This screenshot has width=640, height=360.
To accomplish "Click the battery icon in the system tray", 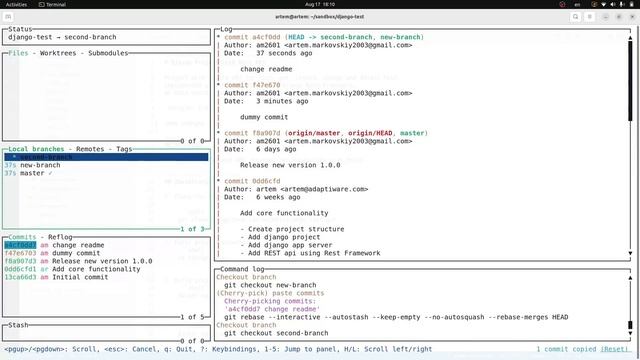I will tap(631, 4).
